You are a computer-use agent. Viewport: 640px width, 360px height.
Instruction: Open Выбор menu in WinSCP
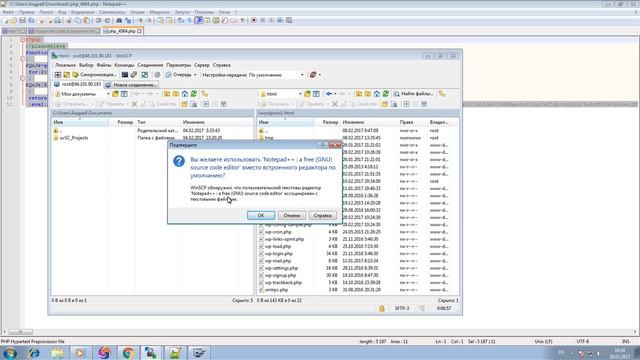click(86, 65)
